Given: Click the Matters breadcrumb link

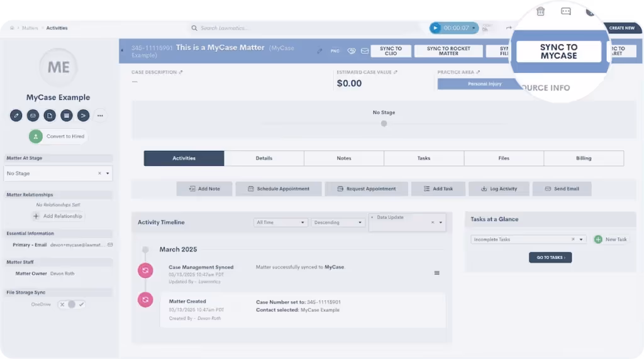Looking at the screenshot, I should click(30, 28).
